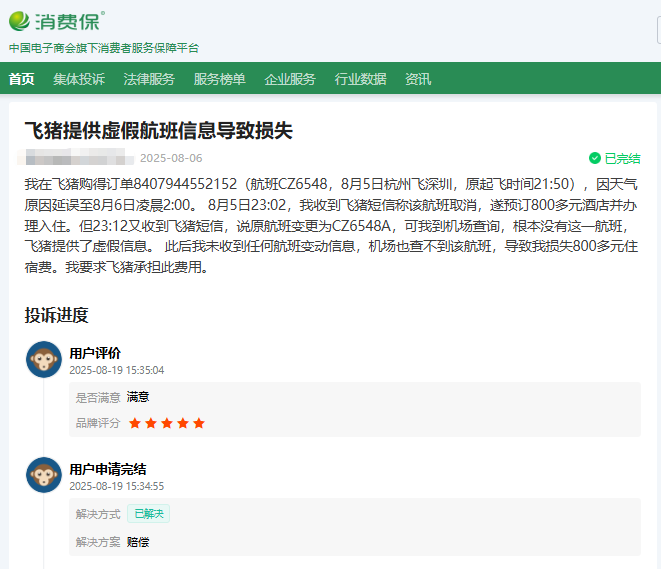The height and width of the screenshot is (569, 661).
Task: Click the fifth star in 品牌评分
Action: pyautogui.click(x=199, y=423)
